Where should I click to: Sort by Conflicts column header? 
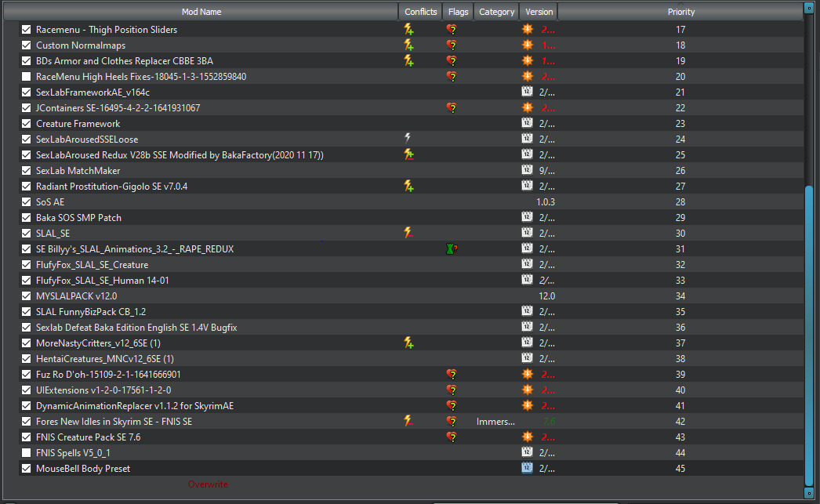(x=420, y=12)
